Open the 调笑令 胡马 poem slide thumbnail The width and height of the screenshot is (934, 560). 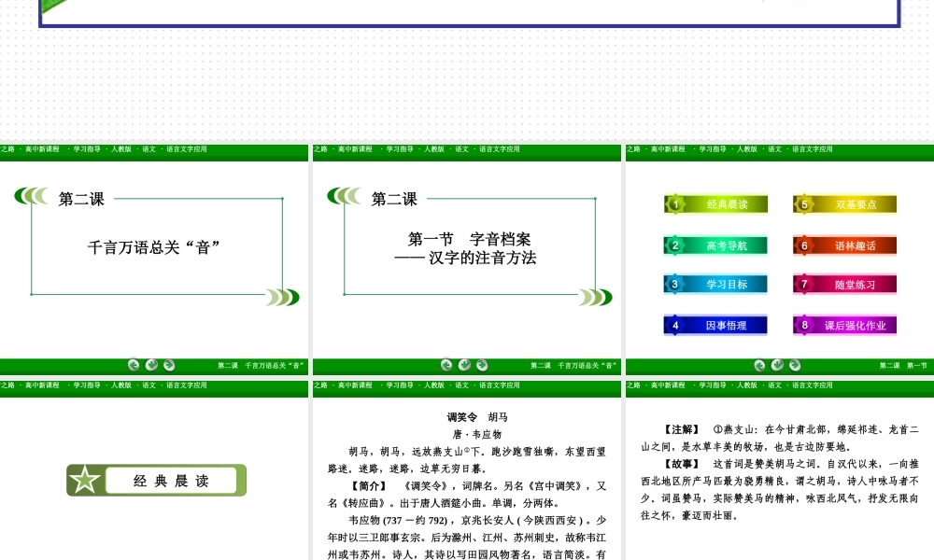coord(467,470)
